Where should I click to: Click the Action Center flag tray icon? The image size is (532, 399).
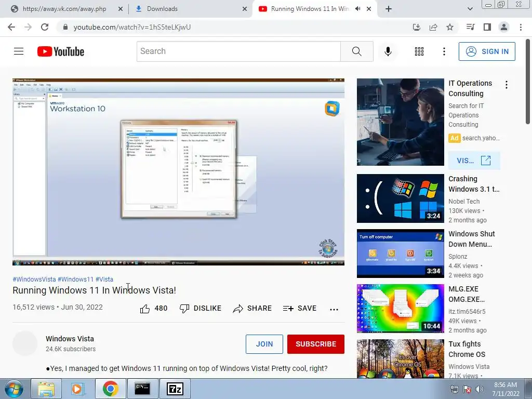(467, 389)
